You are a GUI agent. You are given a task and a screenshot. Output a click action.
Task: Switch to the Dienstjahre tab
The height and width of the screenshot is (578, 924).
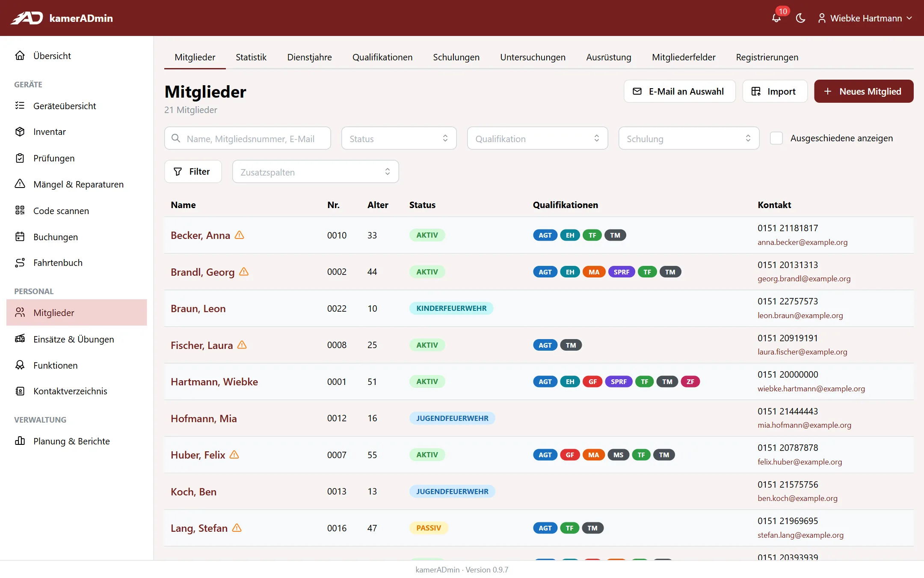pos(309,57)
